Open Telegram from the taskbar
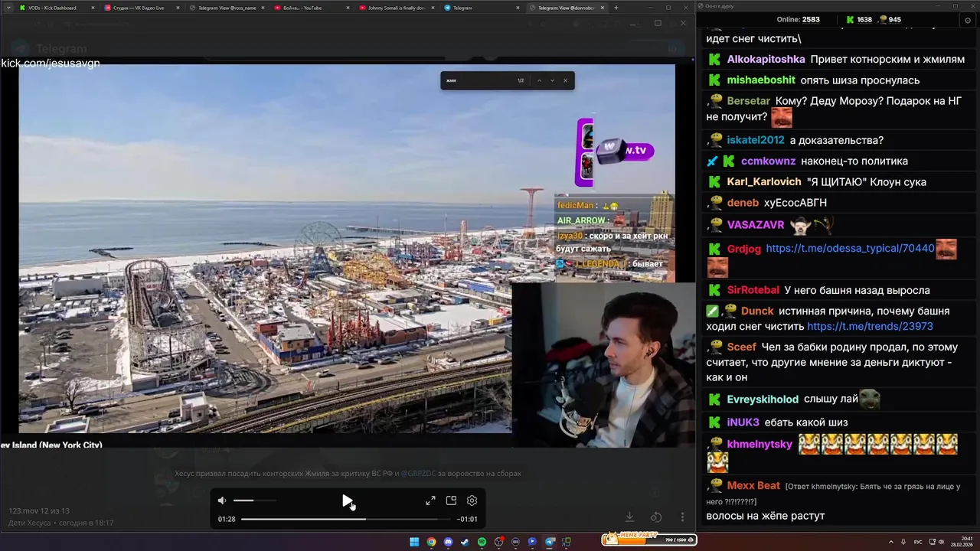This screenshot has height=551, width=980. tap(549, 542)
